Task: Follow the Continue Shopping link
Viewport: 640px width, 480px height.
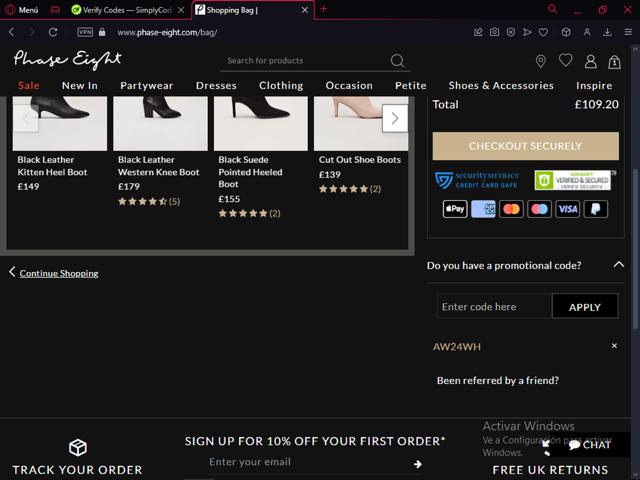Action: [x=59, y=273]
